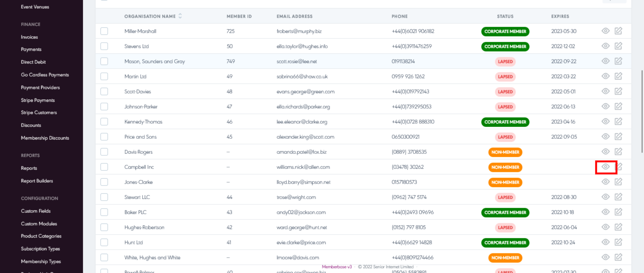644x273 pixels.
Task: View Baker PLC details with eye icon
Action: pos(605,212)
